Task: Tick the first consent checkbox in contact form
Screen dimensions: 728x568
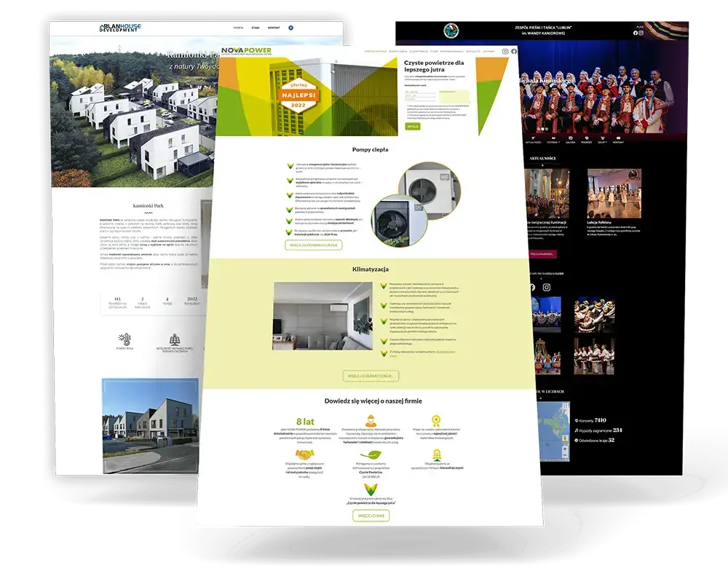Action: (407, 105)
